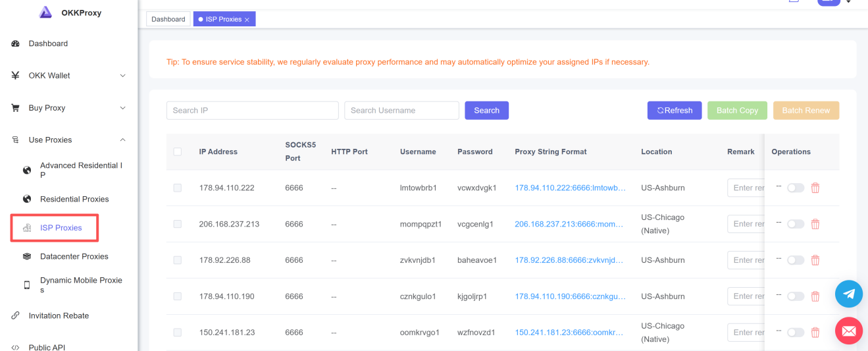Click the Public API code icon

(x=15, y=347)
